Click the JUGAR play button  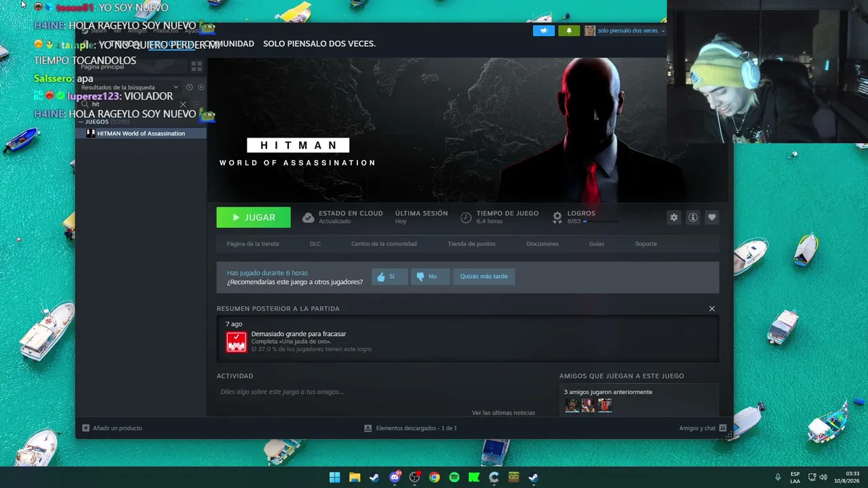coord(254,218)
